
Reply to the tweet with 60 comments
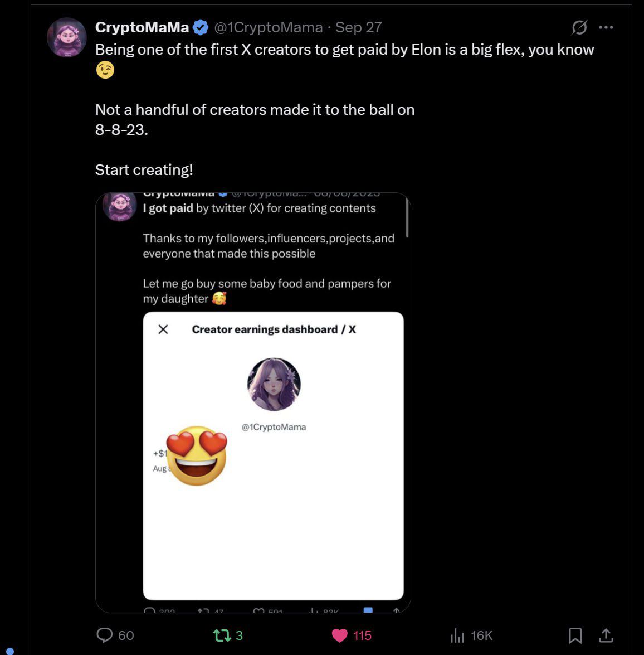tap(105, 635)
